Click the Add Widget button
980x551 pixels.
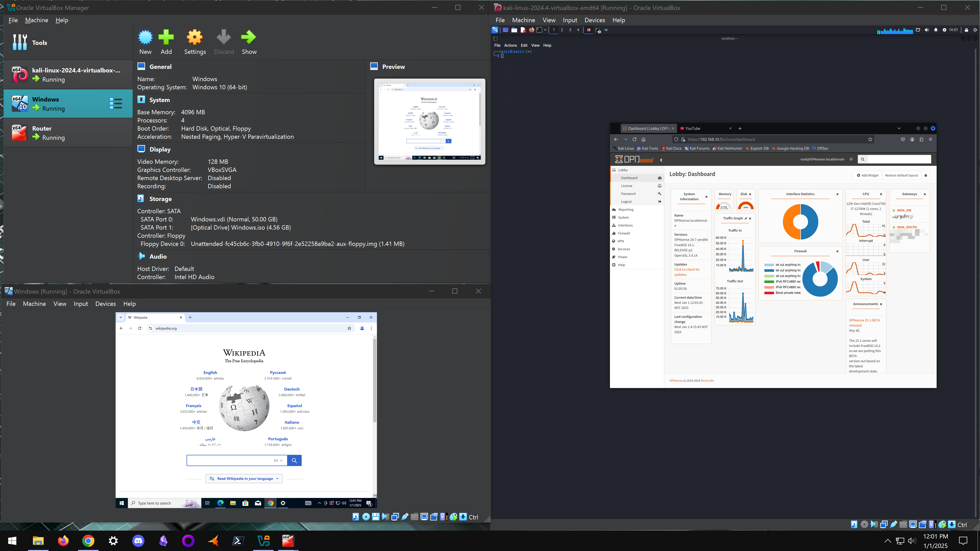[x=867, y=175]
